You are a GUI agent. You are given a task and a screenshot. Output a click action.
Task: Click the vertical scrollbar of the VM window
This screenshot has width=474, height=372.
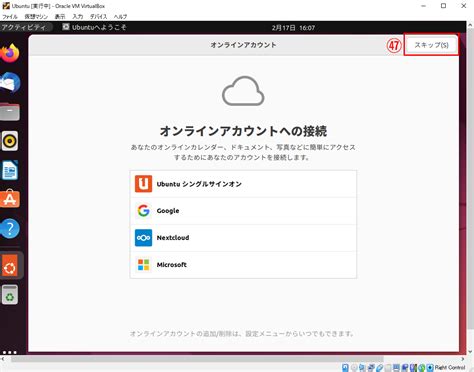coord(470,178)
